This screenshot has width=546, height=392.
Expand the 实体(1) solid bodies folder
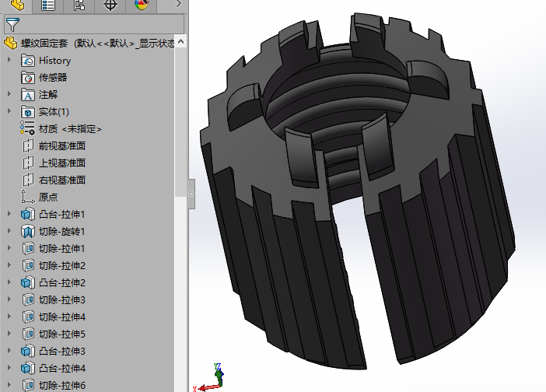tap(9, 111)
